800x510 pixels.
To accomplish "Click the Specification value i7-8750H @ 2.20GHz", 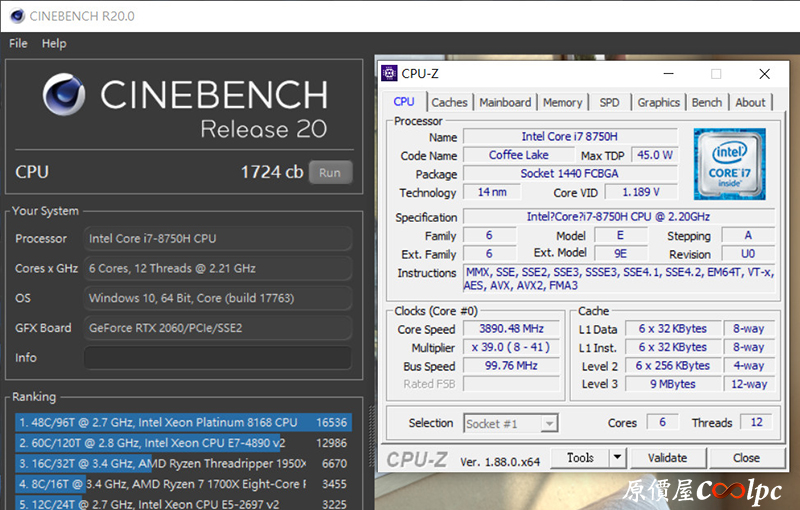I will pyautogui.click(x=618, y=217).
